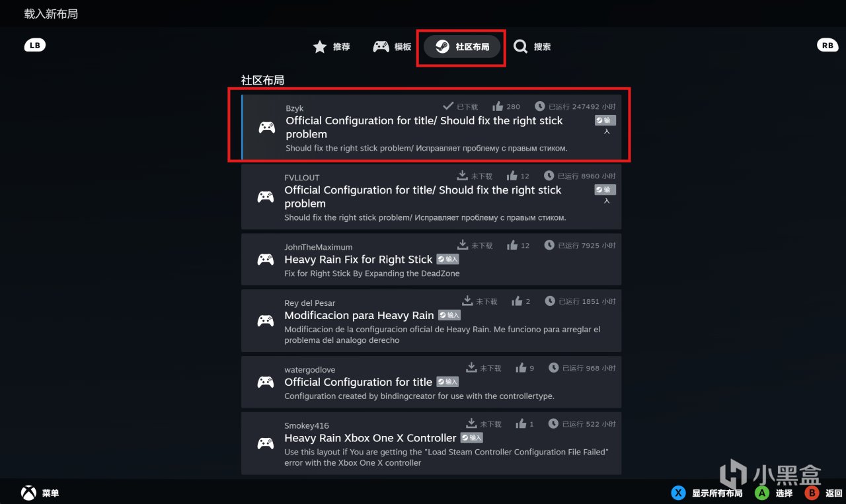The height and width of the screenshot is (504, 846).
Task: Click the thumbs-up icon on JohnTheMaximum's layout
Action: pos(512,245)
